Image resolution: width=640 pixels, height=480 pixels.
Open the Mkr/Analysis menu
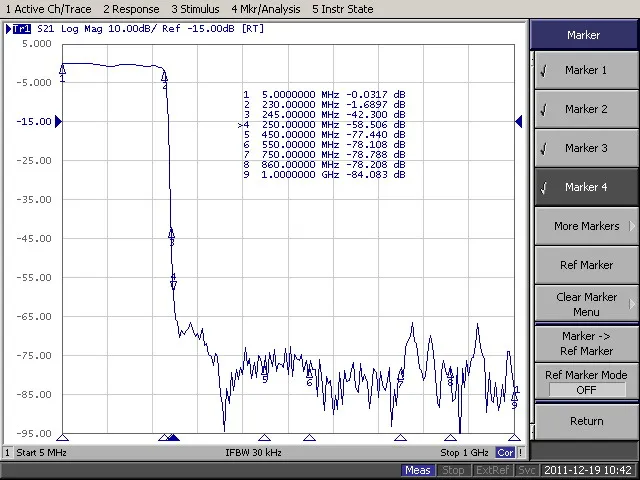tap(266, 9)
